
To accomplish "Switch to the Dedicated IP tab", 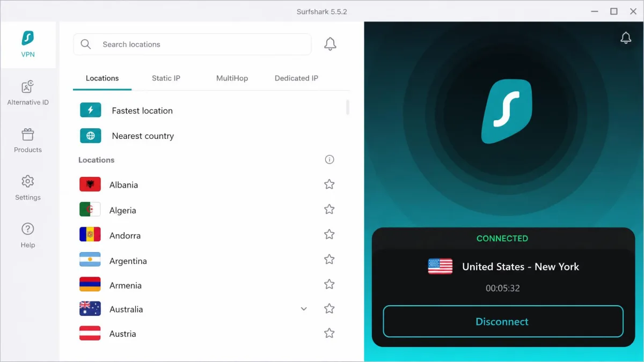I will tap(296, 78).
